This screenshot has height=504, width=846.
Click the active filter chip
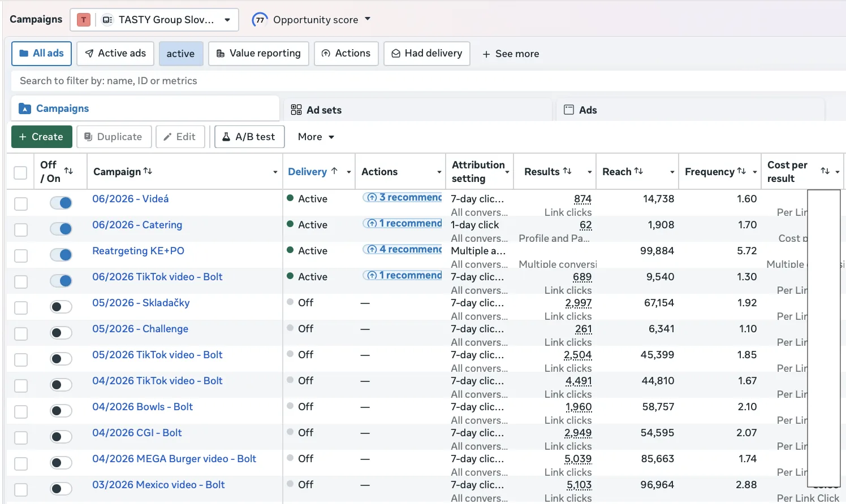click(x=180, y=54)
